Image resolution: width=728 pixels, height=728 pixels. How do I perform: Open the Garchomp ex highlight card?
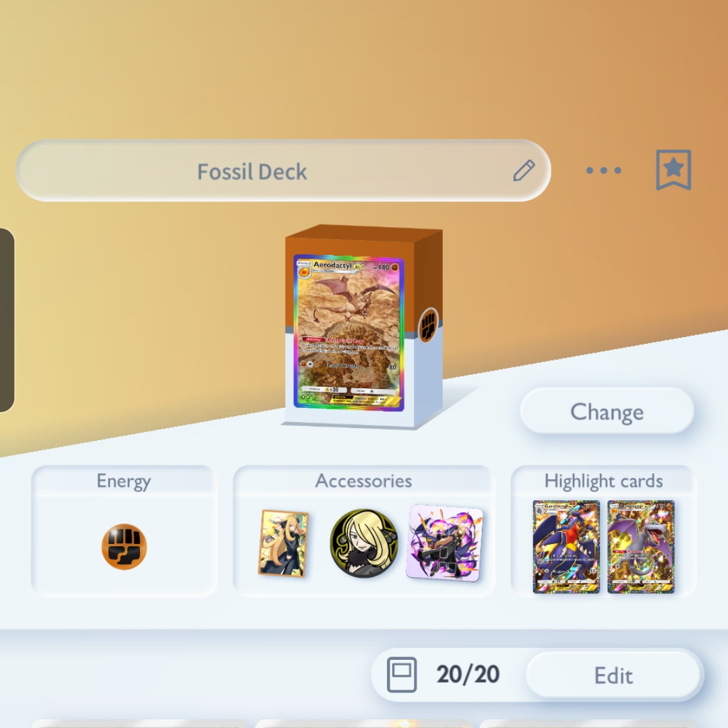[x=566, y=547]
